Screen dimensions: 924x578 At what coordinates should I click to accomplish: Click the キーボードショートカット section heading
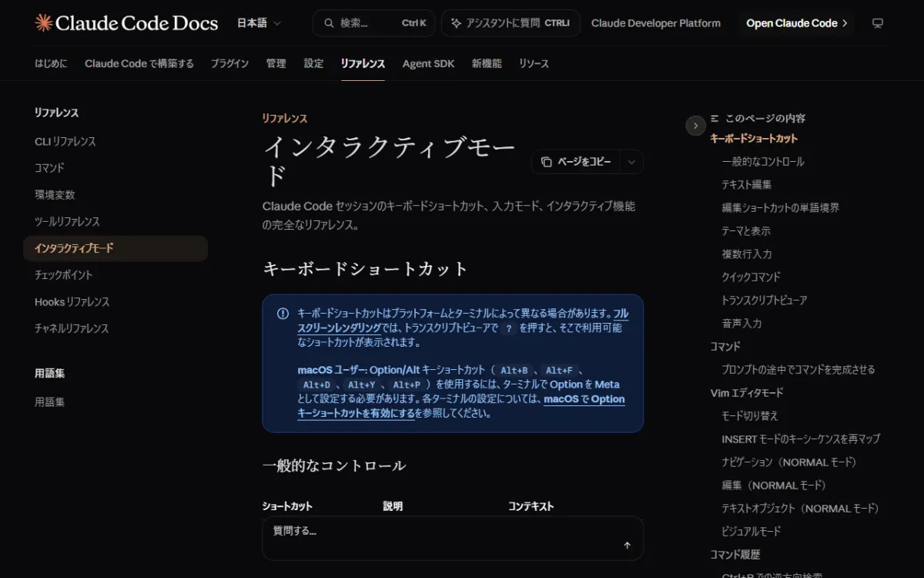tap(366, 269)
